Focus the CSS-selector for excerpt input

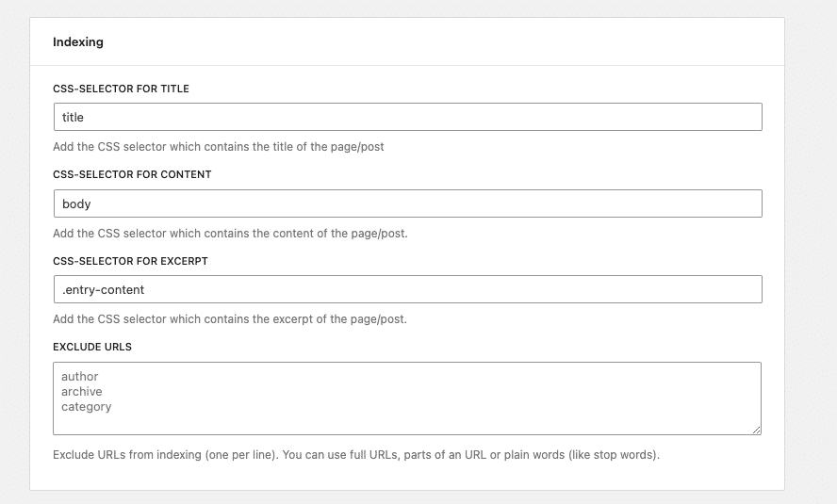[408, 289]
